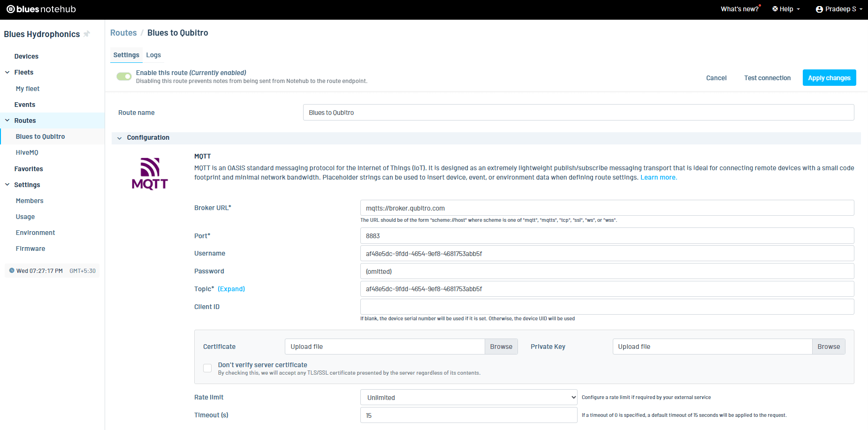Open the Blues Hydrophonics project title
Image resolution: width=868 pixels, height=430 pixels.
click(x=42, y=34)
